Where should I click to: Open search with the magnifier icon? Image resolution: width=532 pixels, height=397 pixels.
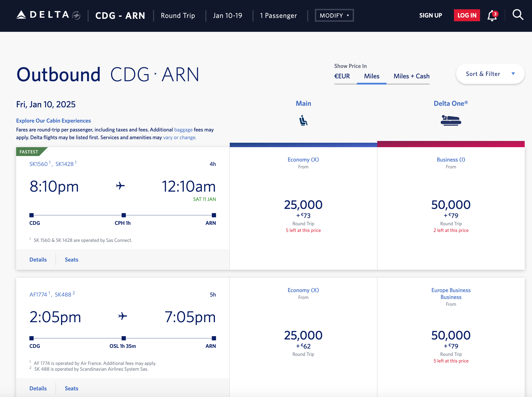coord(518,15)
